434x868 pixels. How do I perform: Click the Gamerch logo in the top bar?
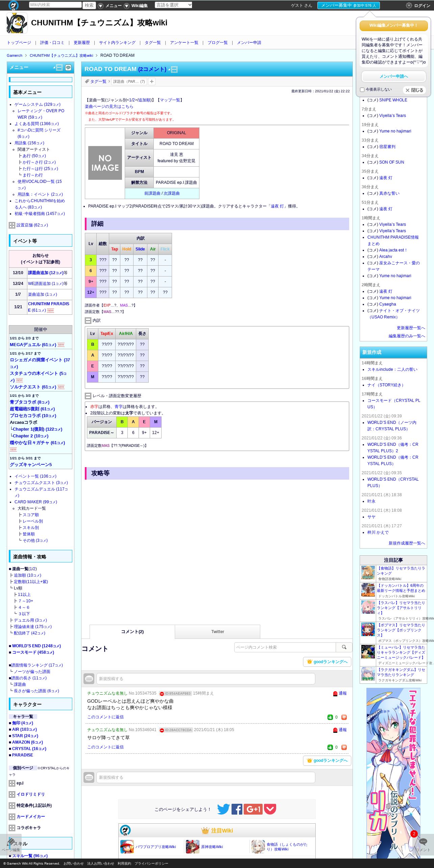14,5
